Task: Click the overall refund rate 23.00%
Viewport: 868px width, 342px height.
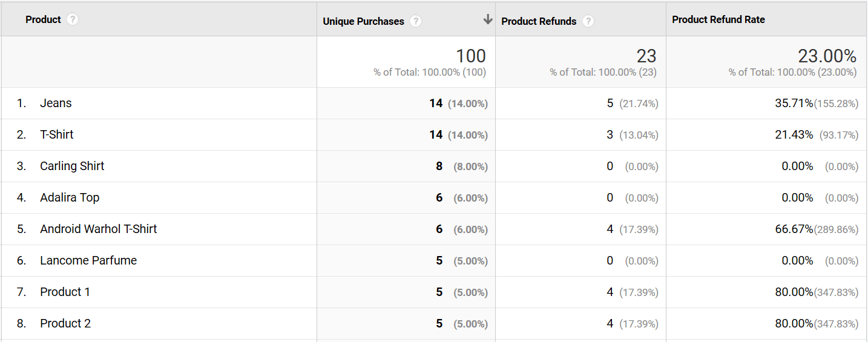Action: tap(827, 56)
